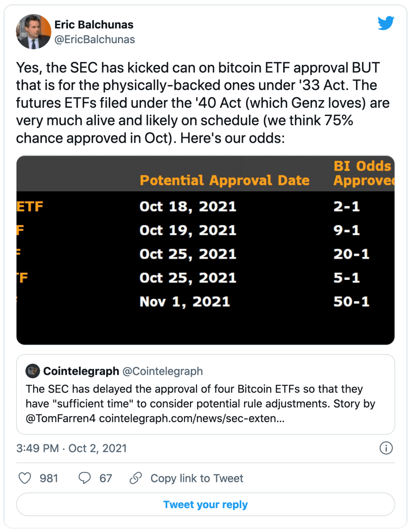Open the @EricBalchunas handle
This screenshot has width=411, height=532.
pos(95,39)
